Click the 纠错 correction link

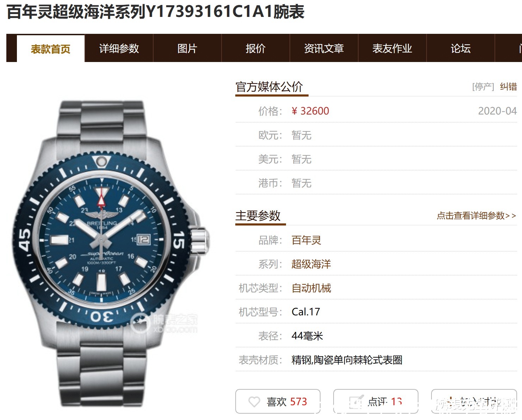(509, 87)
